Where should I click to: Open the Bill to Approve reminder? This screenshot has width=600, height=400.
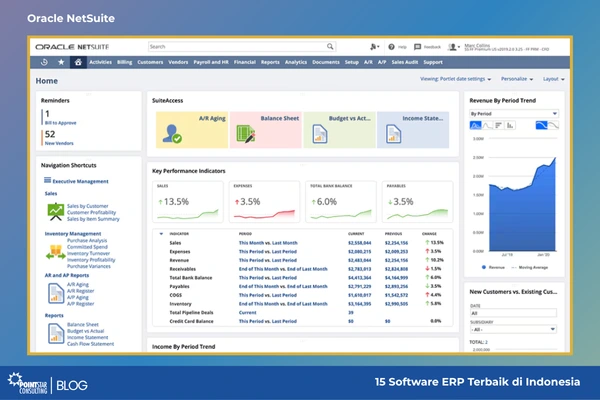click(60, 123)
